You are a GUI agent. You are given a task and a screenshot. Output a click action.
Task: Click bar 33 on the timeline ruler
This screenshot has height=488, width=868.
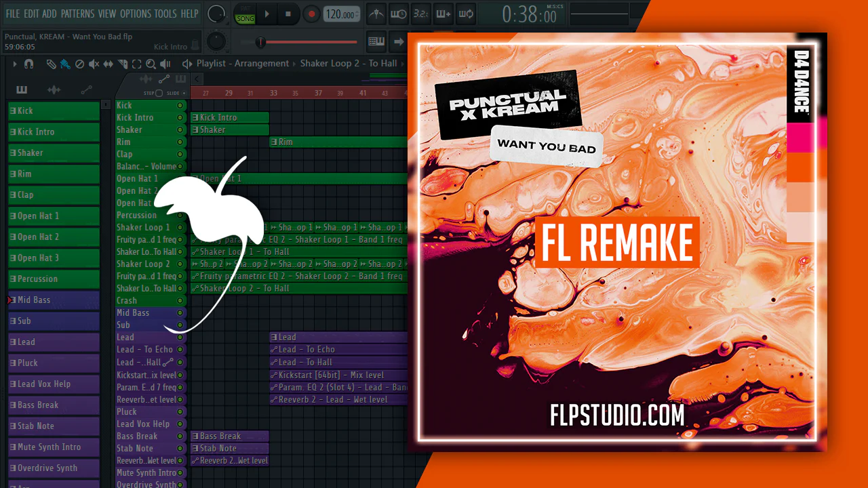click(x=273, y=93)
